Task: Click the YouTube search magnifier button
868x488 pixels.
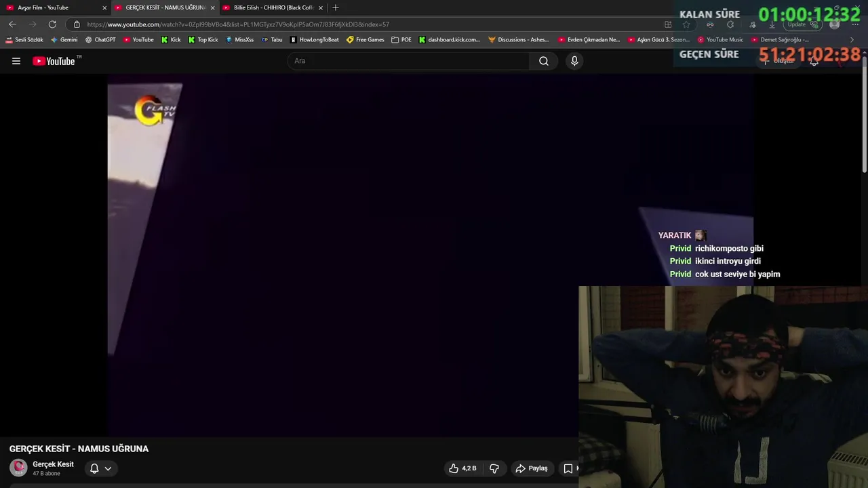Action: coord(544,61)
